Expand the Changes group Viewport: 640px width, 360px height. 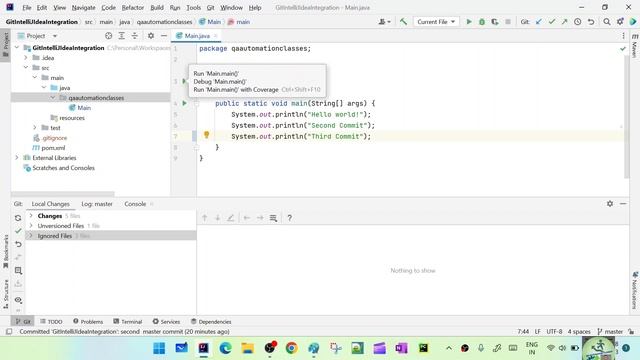point(31,216)
